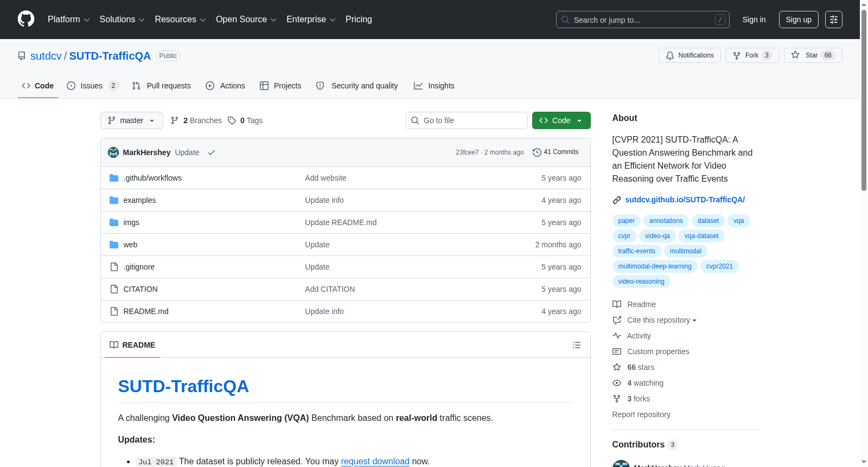The height and width of the screenshot is (467, 868).
Task: Select the README tab heading
Action: pos(132,345)
